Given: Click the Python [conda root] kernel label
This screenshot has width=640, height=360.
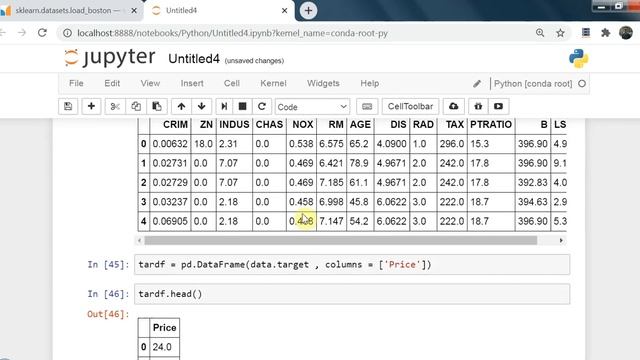Looking at the screenshot, I should click(x=533, y=84).
